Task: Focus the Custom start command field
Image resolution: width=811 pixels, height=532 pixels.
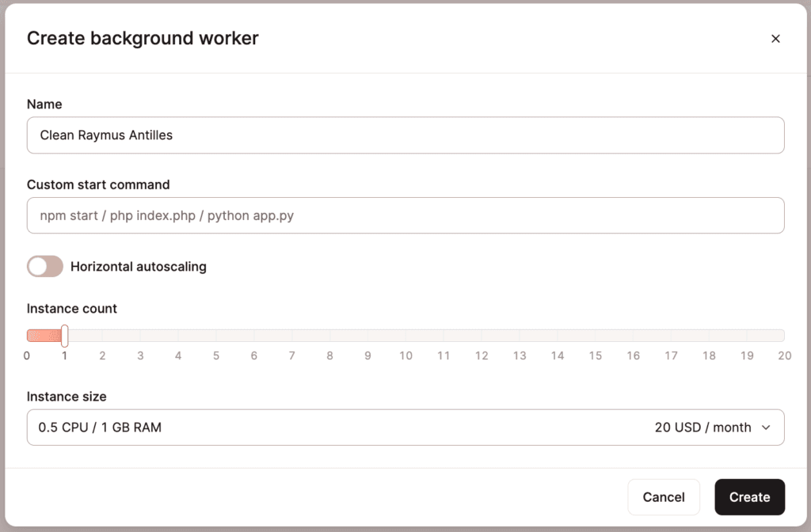Action: [405, 215]
